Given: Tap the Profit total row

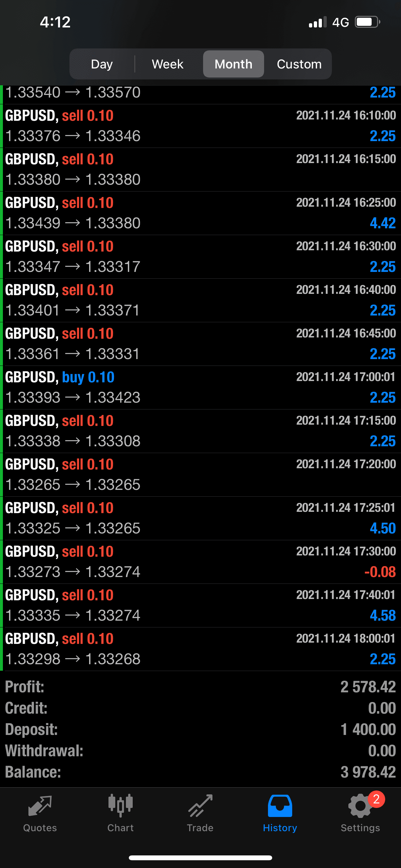Looking at the screenshot, I should (x=200, y=687).
